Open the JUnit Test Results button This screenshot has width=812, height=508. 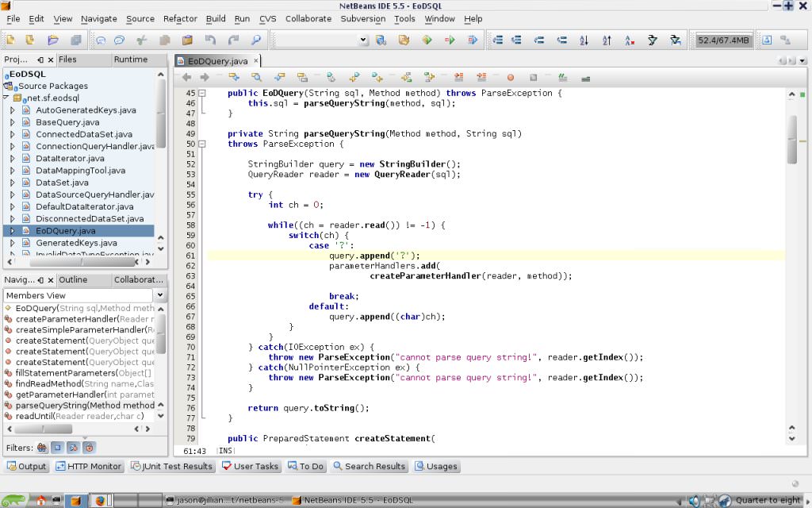[172, 467]
